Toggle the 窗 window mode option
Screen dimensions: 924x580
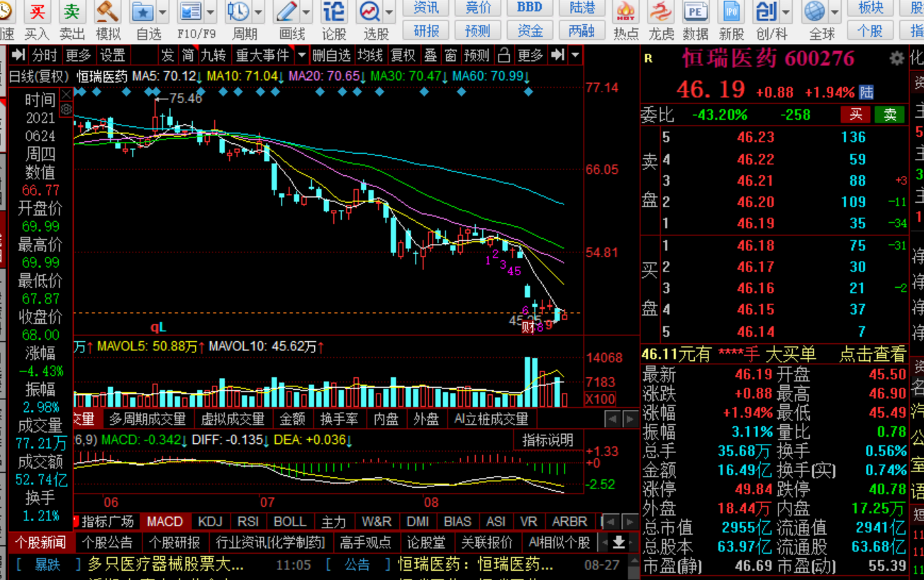(x=451, y=55)
